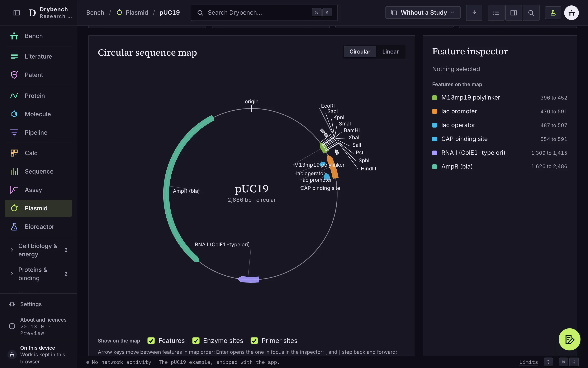This screenshot has height=368, width=588.
Task: Click the Limits link in the status bar
Action: 528,362
